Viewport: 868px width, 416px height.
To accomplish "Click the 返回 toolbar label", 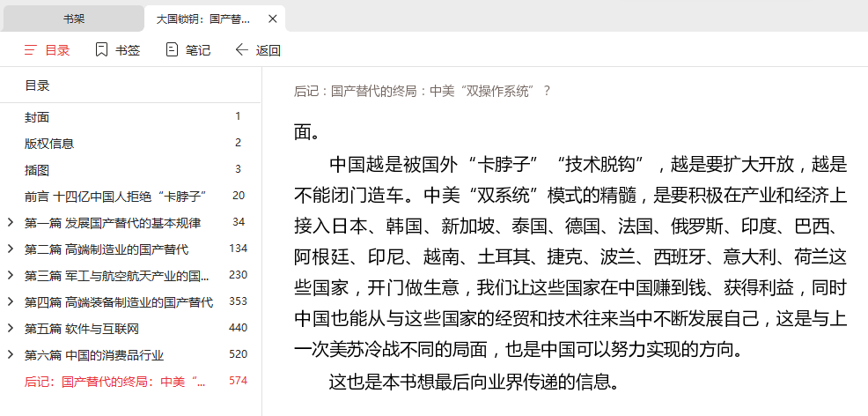I will [268, 50].
